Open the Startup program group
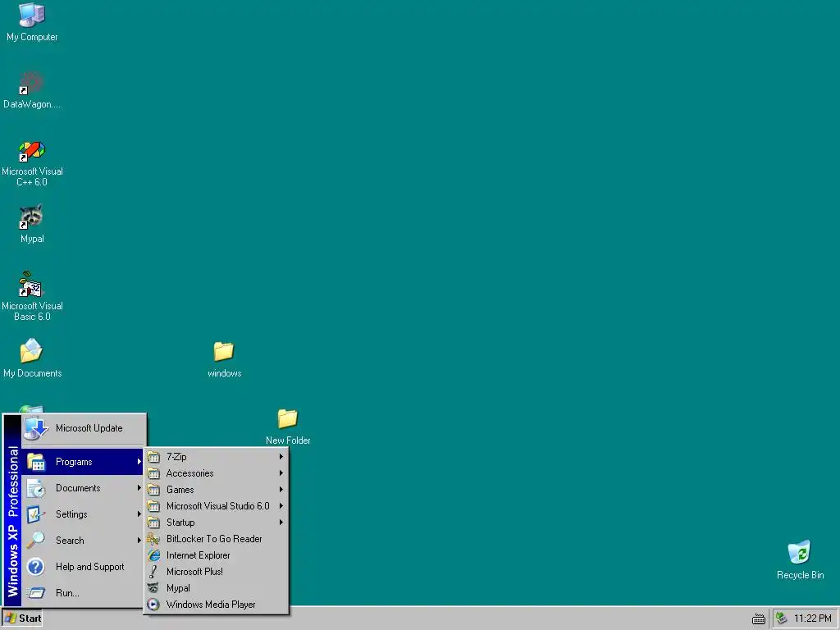Image resolution: width=840 pixels, height=630 pixels. click(x=217, y=523)
